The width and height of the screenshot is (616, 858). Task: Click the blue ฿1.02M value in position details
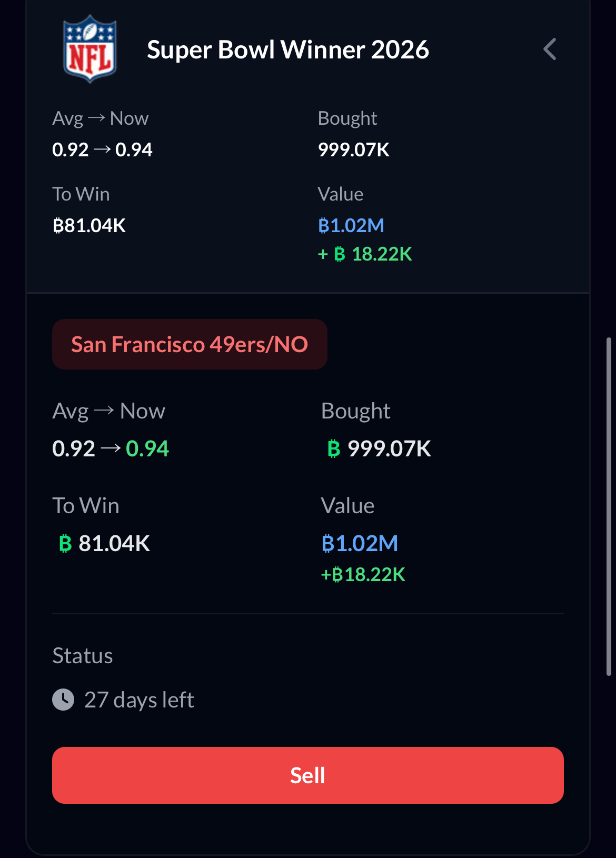coord(360,543)
